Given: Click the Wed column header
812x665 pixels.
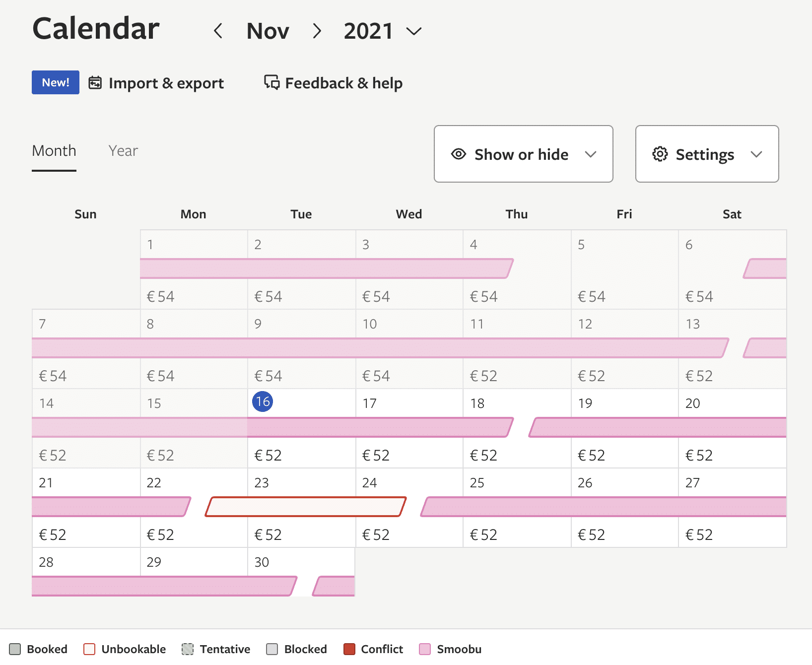Looking at the screenshot, I should 409,214.
